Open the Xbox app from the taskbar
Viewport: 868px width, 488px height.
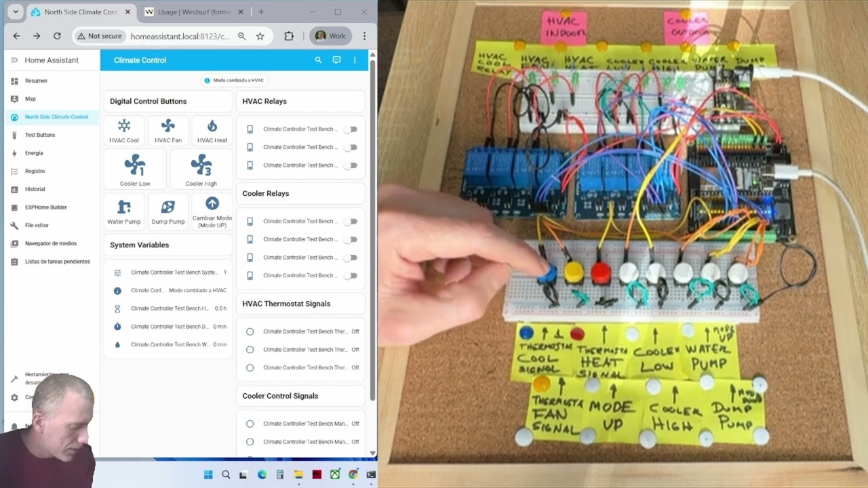coord(335,475)
